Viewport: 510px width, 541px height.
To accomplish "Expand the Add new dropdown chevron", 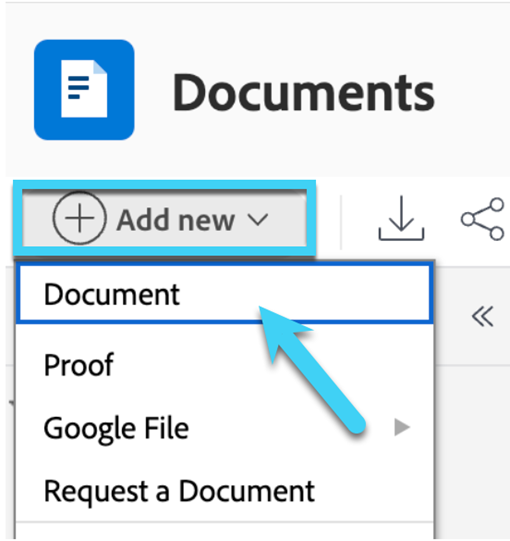I will tap(258, 219).
